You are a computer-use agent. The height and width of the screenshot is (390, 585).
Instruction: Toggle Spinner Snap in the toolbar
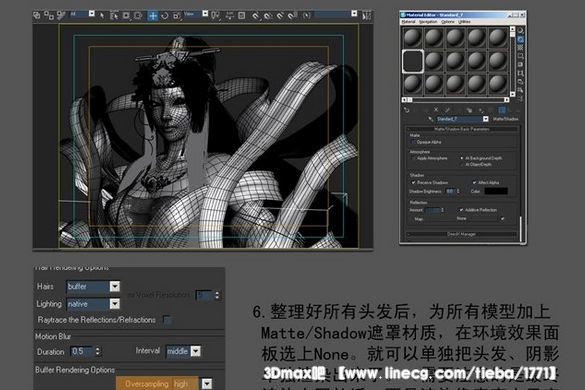pyautogui.click(x=292, y=16)
